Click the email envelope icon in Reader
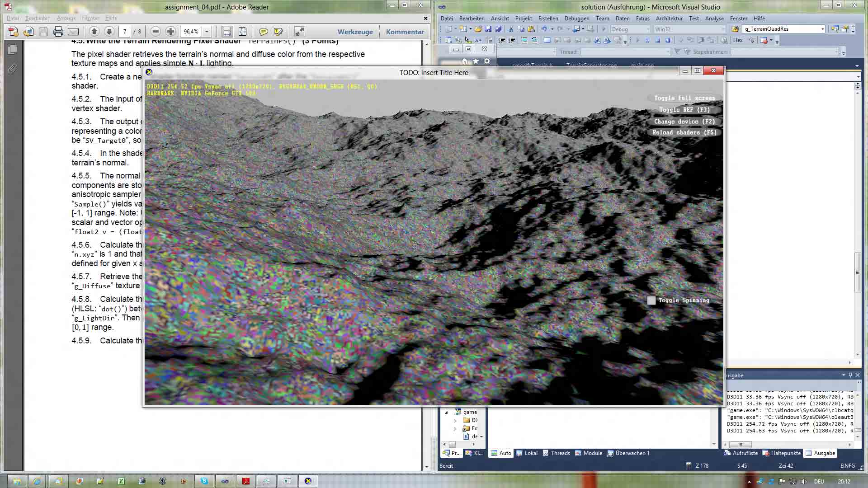868x488 pixels. tap(73, 32)
